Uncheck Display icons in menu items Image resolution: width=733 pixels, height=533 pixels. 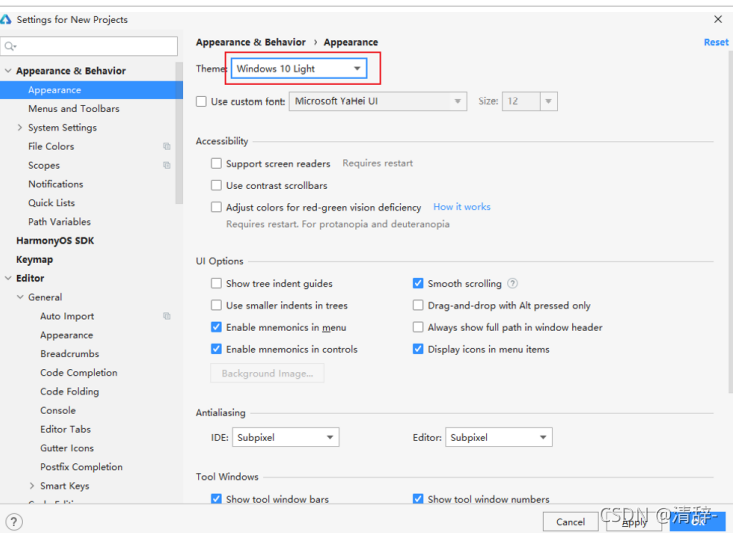coord(418,349)
